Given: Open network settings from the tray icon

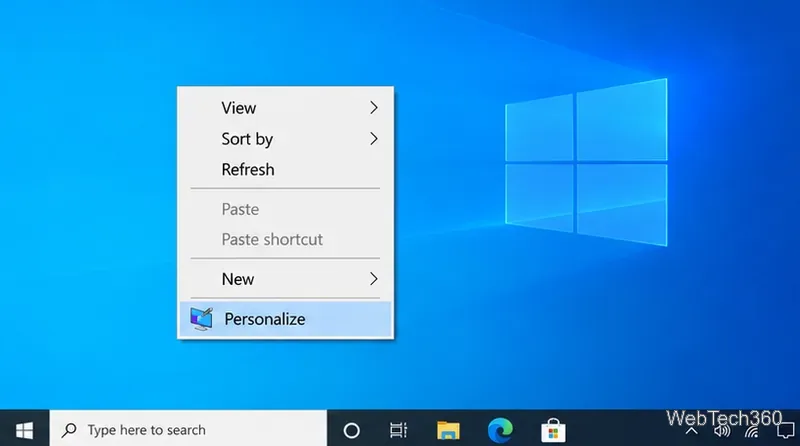Looking at the screenshot, I should click(752, 432).
